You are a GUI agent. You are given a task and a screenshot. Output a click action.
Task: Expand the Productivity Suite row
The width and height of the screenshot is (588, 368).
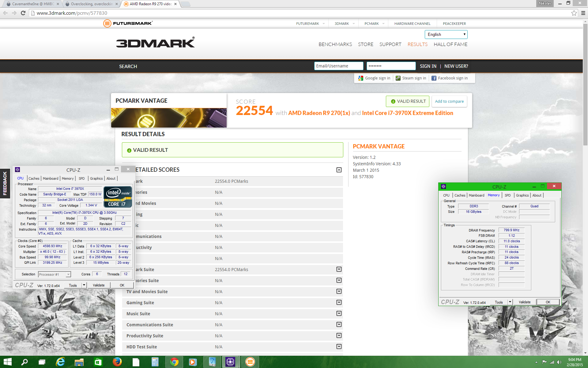point(339,335)
